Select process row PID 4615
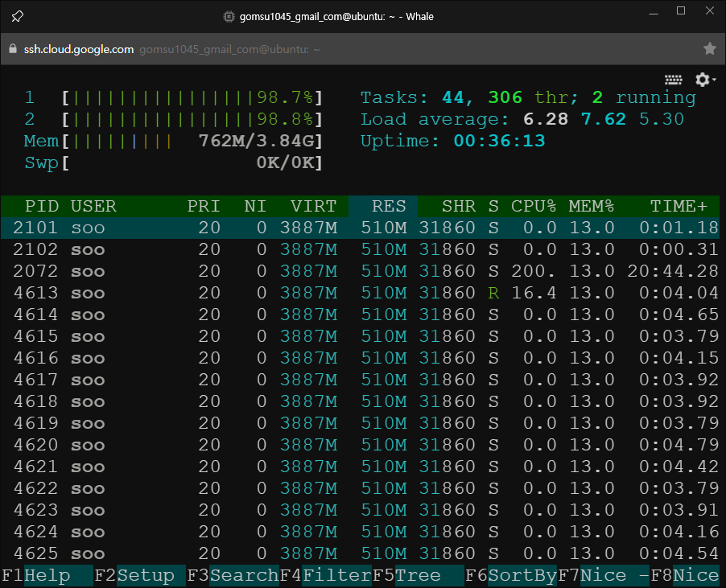The height and width of the screenshot is (588, 726). [x=361, y=336]
